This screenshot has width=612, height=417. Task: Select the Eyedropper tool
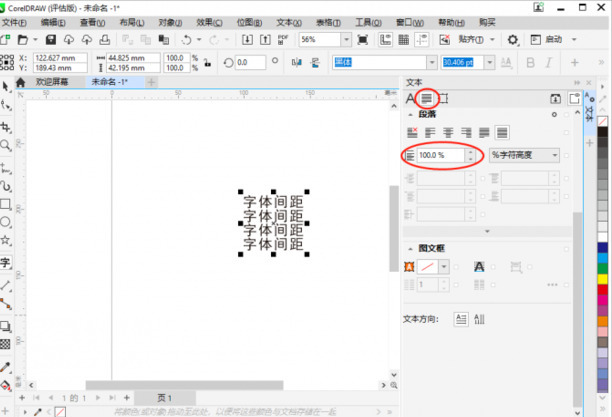coord(6,367)
